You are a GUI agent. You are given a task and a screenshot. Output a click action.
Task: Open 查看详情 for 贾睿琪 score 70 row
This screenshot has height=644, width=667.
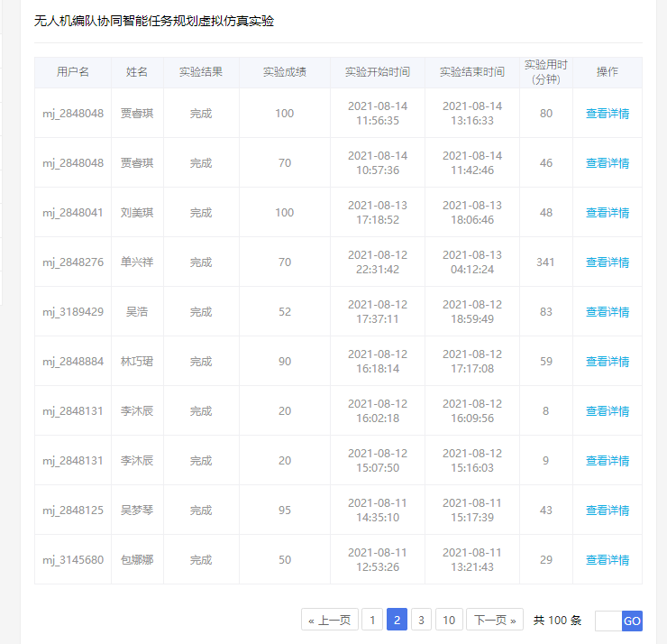[607, 163]
